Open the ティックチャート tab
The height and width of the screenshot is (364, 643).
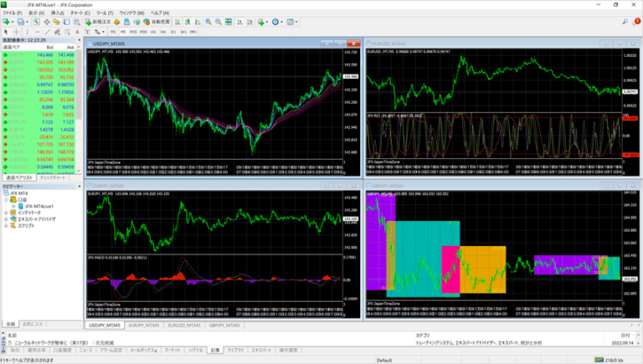(x=54, y=177)
